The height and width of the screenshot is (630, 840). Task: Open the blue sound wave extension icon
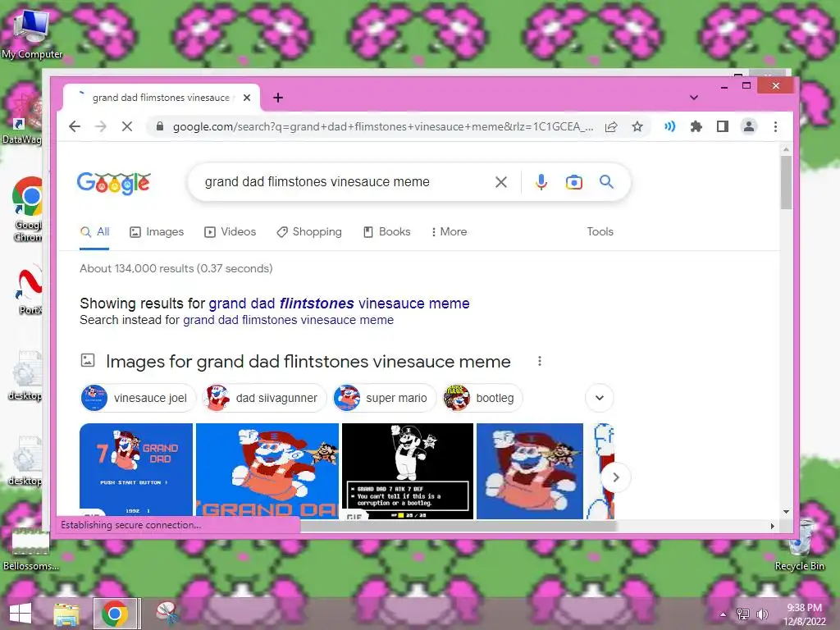point(669,126)
